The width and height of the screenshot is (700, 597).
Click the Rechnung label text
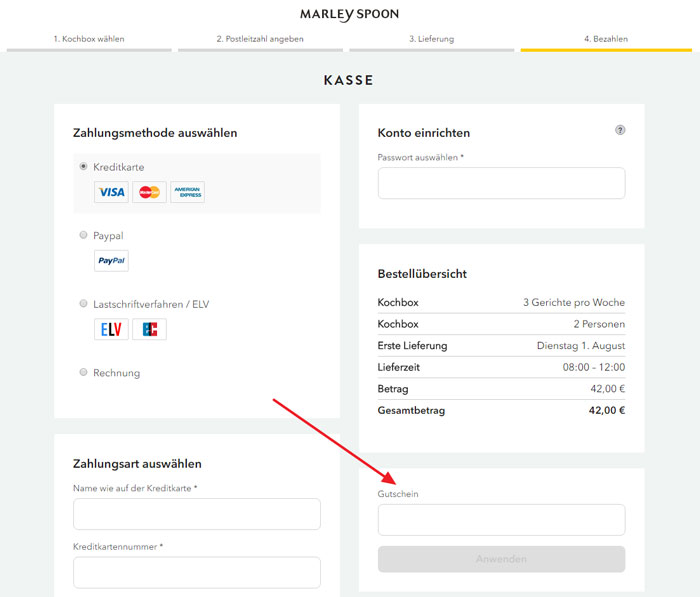(117, 373)
